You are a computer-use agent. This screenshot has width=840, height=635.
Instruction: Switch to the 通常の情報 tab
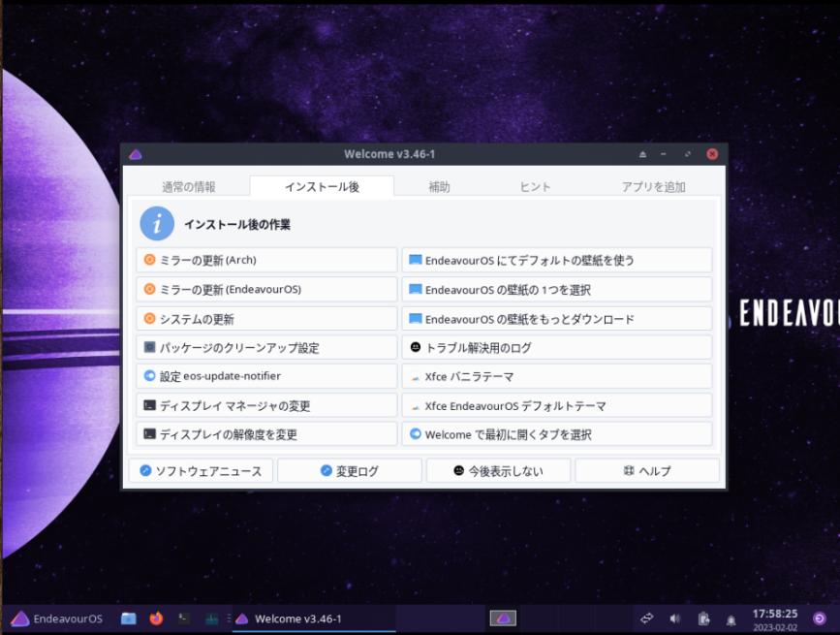(x=189, y=186)
